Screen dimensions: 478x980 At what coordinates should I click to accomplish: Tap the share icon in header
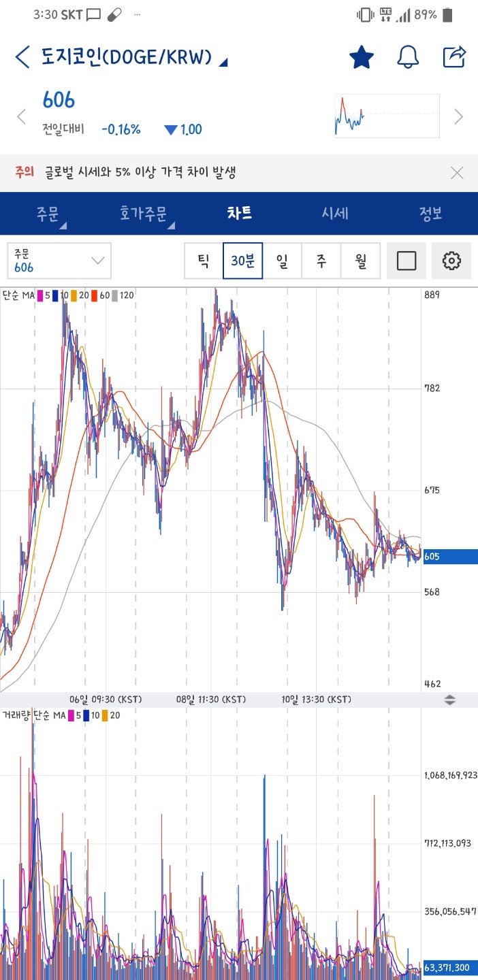coord(454,56)
